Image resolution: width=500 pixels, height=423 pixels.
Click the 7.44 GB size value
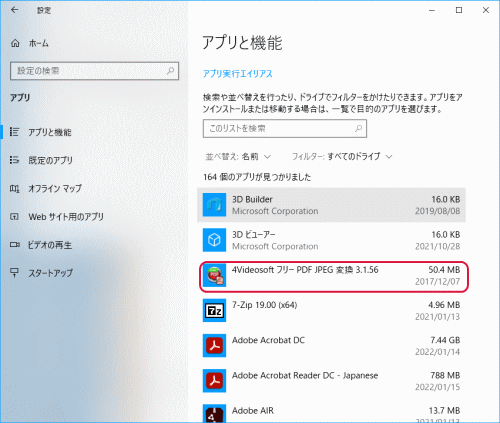(x=445, y=340)
